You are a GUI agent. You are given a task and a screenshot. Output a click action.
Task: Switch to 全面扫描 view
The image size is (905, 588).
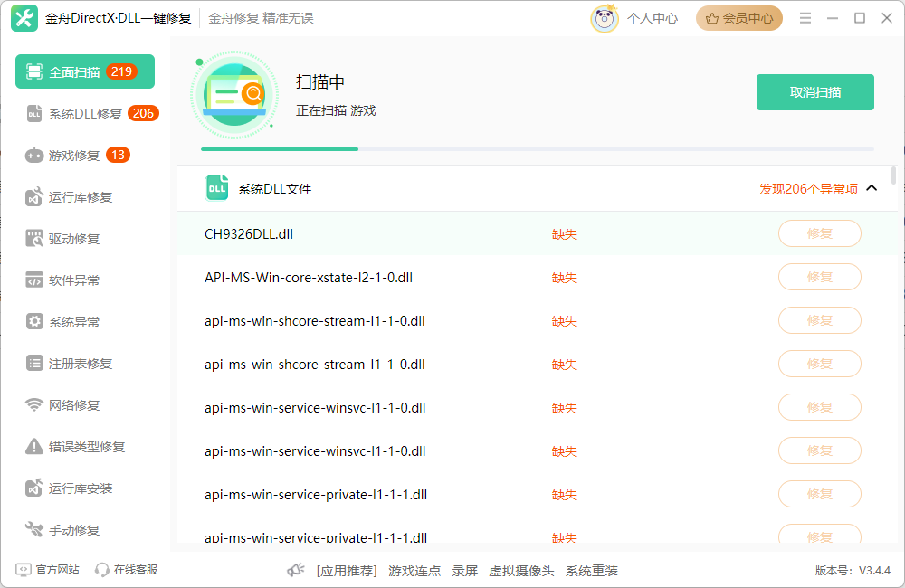[x=72, y=71]
